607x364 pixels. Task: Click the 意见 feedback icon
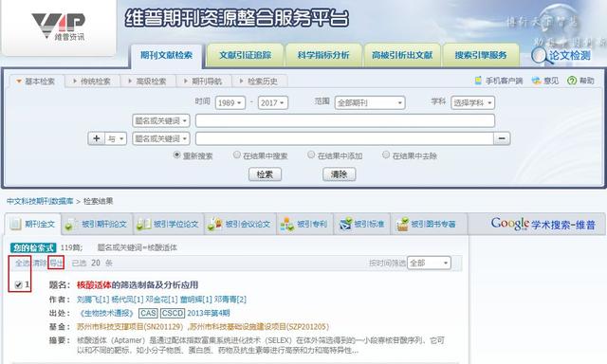[536, 81]
